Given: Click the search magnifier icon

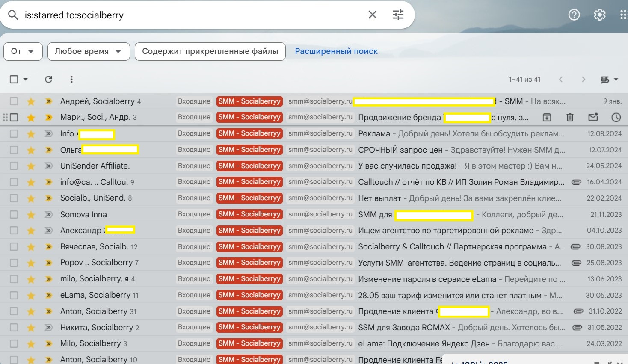Looking at the screenshot, I should pos(13,15).
